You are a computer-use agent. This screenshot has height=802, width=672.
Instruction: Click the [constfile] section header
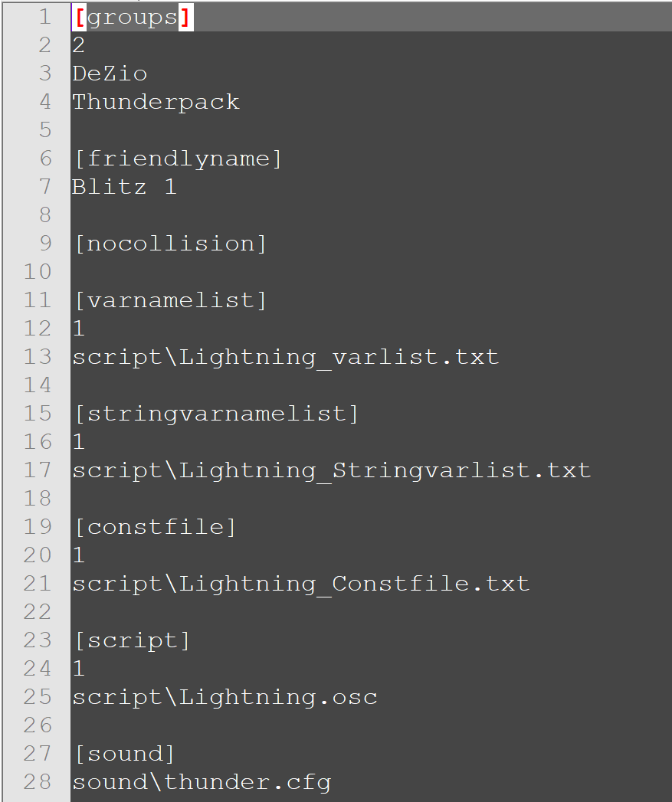coord(155,527)
